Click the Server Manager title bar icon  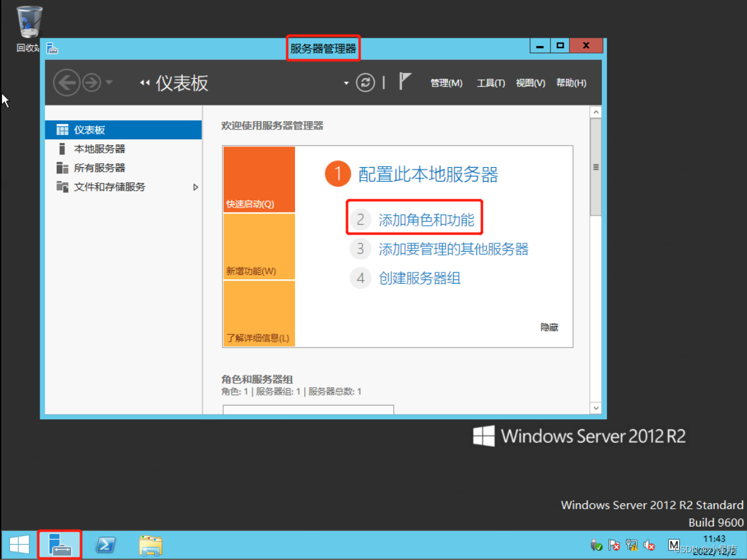click(x=52, y=48)
